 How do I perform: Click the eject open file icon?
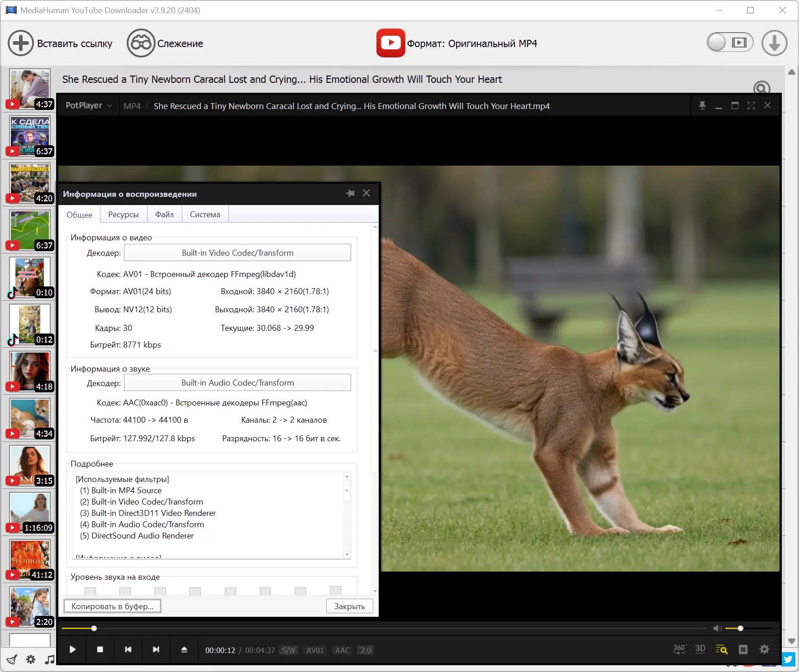pyautogui.click(x=184, y=650)
